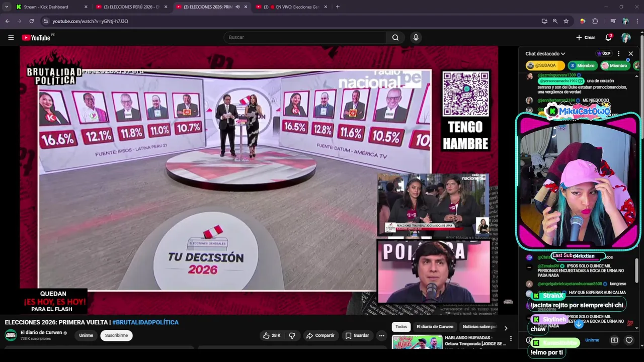The image size is (644, 362).
Task: Open a new tab with the plus
Action: 338,7
